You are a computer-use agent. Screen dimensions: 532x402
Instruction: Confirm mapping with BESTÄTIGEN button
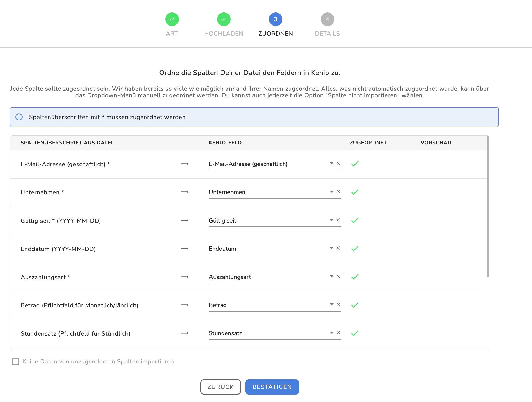272,387
